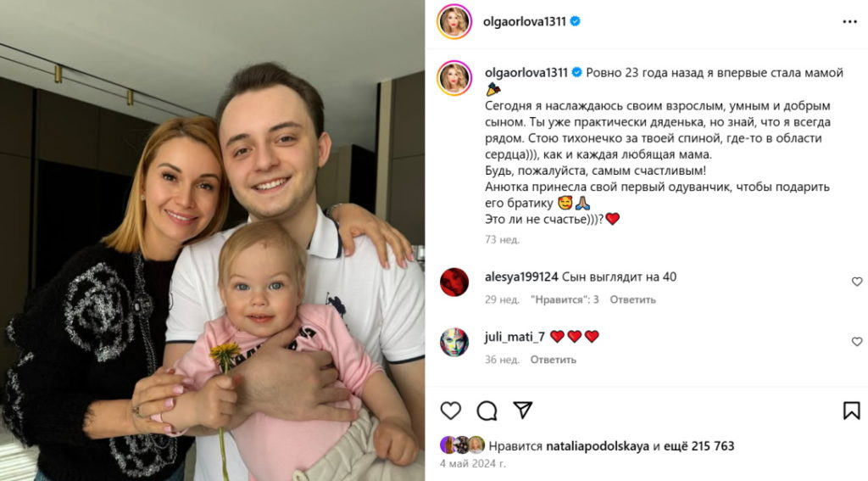868x481 pixels.
Task: Save post with bookmark icon
Action: pos(851,411)
